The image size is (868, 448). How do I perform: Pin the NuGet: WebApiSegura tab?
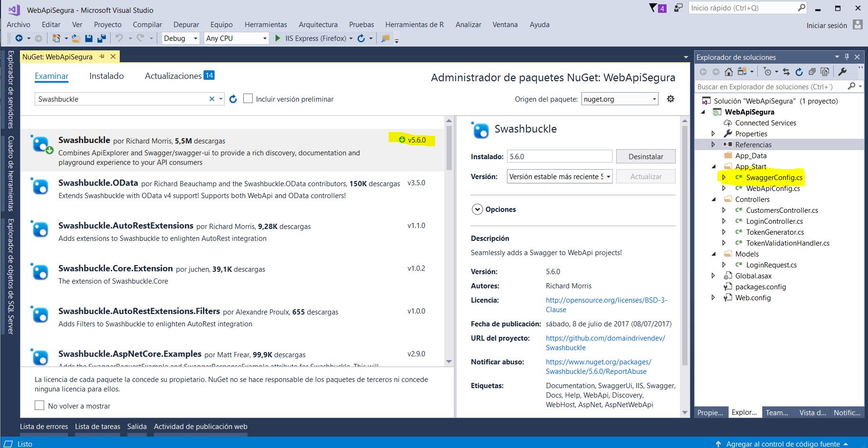point(102,57)
